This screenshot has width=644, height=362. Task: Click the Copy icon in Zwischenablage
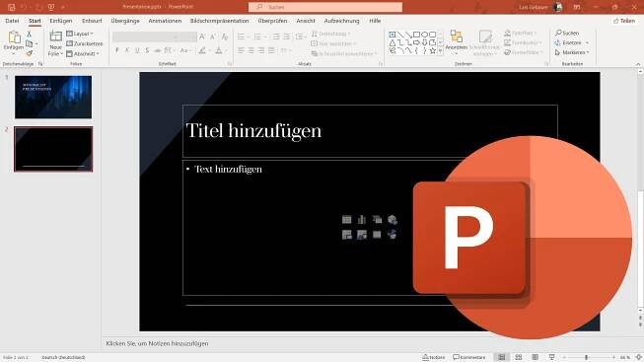(30, 43)
